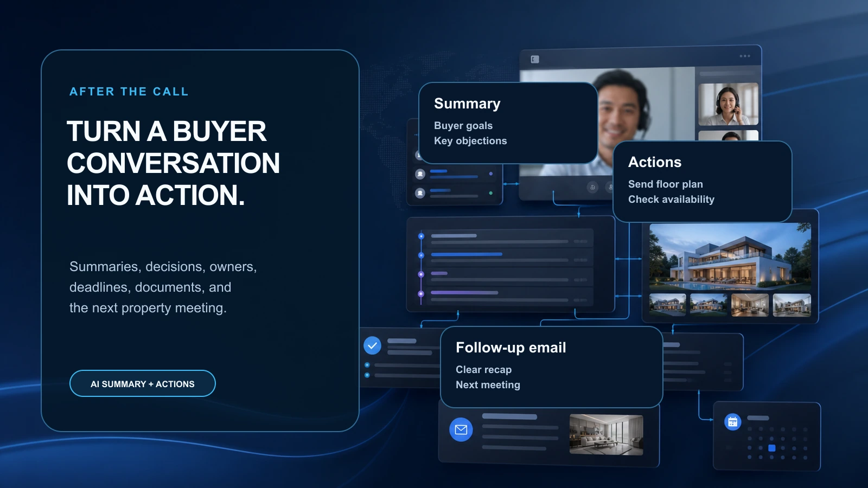The width and height of the screenshot is (868, 488).
Task: Select the 'Send floor plan' action
Action: [x=666, y=184]
